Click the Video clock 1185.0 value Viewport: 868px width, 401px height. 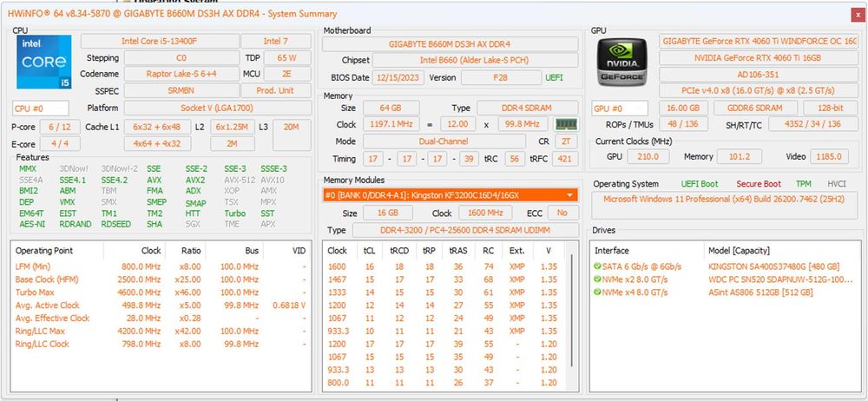829,157
